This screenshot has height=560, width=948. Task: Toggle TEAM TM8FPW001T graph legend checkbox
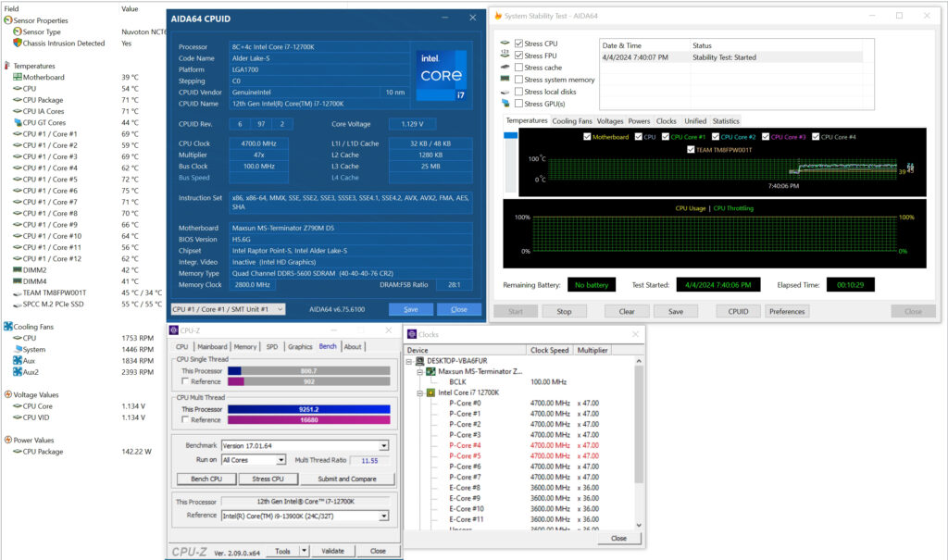click(691, 149)
